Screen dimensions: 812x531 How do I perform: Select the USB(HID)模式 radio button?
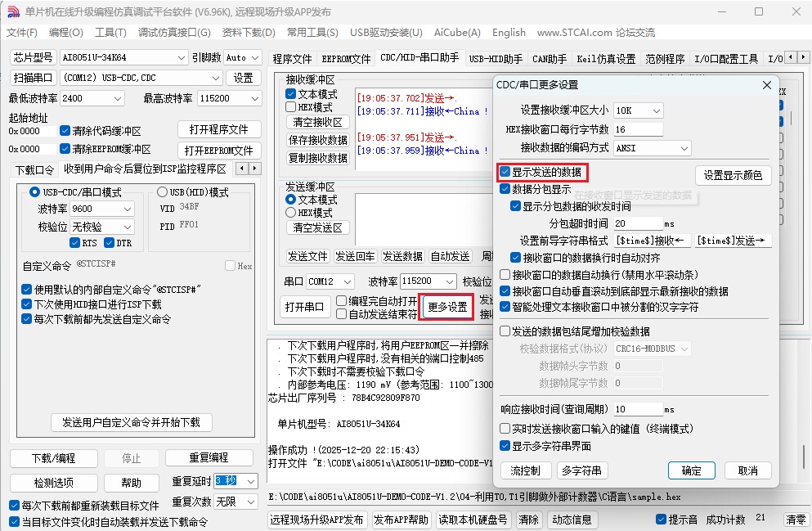(x=163, y=192)
